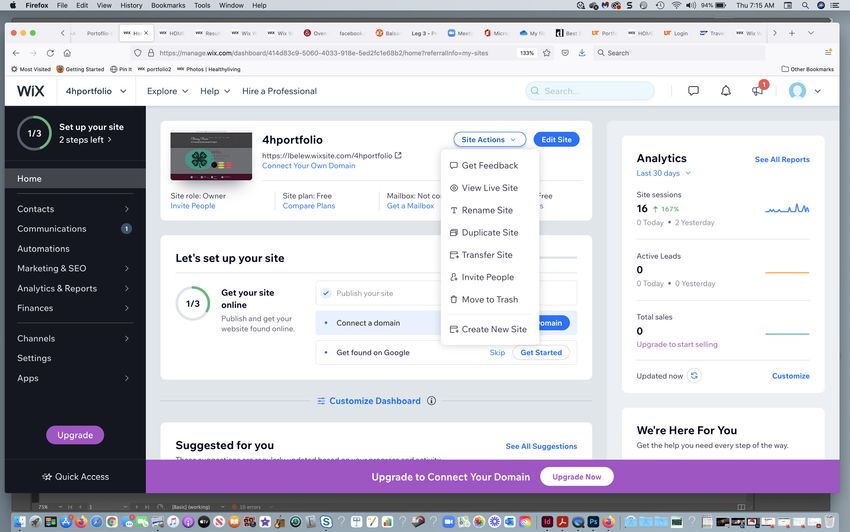
Task: Expand the Contacts sidebar section
Action: [73, 209]
